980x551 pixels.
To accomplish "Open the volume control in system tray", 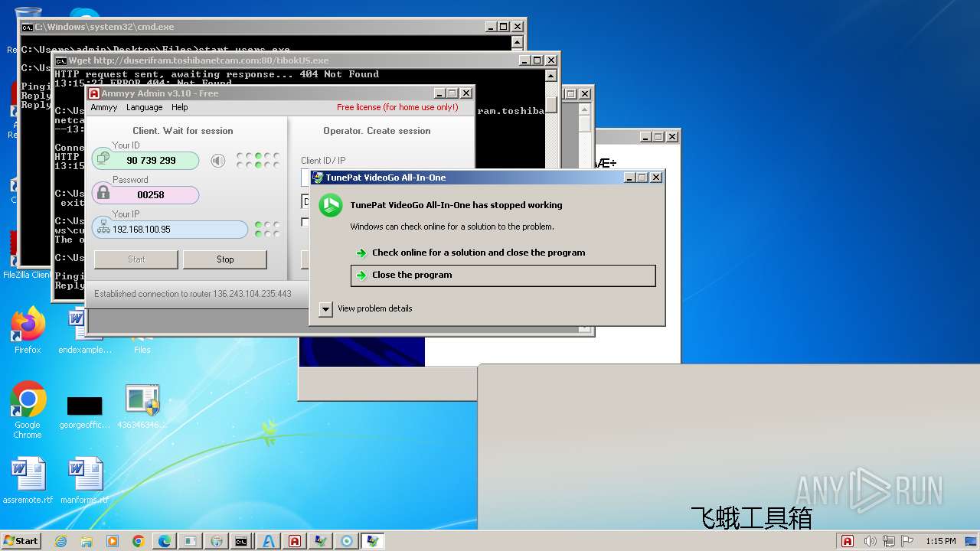I will (x=870, y=541).
